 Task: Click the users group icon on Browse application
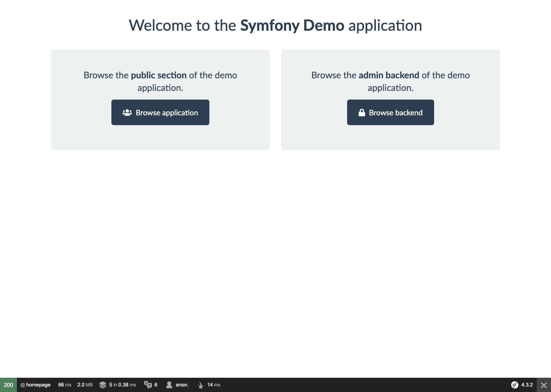127,113
